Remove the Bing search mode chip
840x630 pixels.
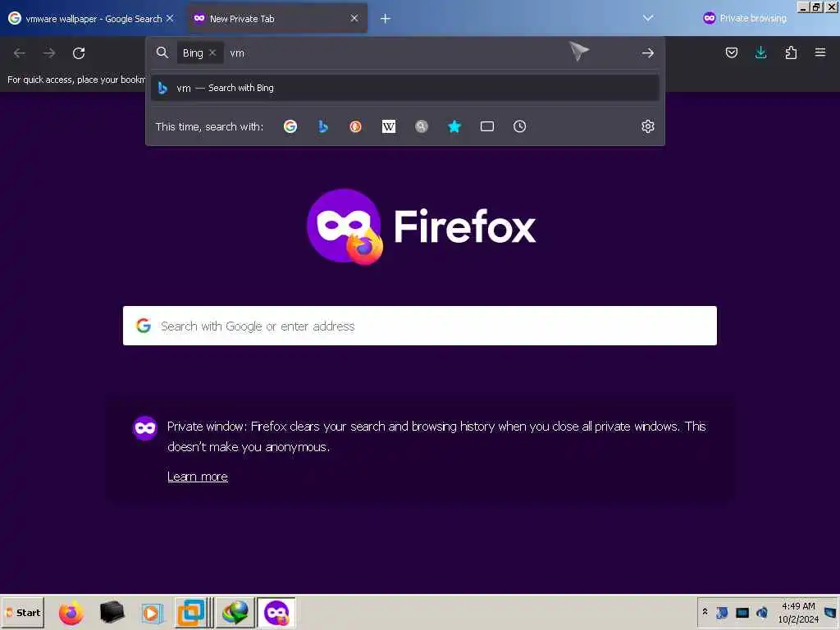coord(212,52)
